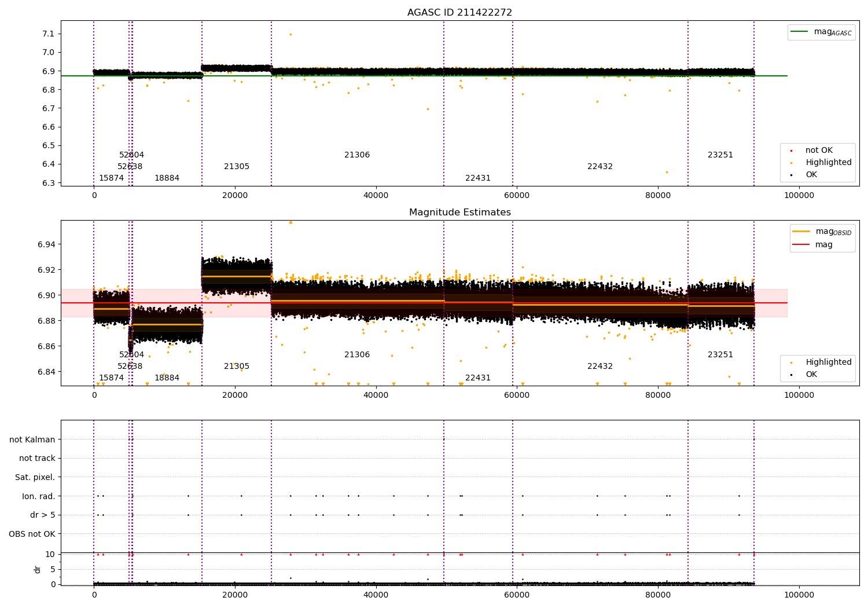Select the mag AGASC green legend entry
The height and width of the screenshot is (608, 868).
(x=821, y=32)
